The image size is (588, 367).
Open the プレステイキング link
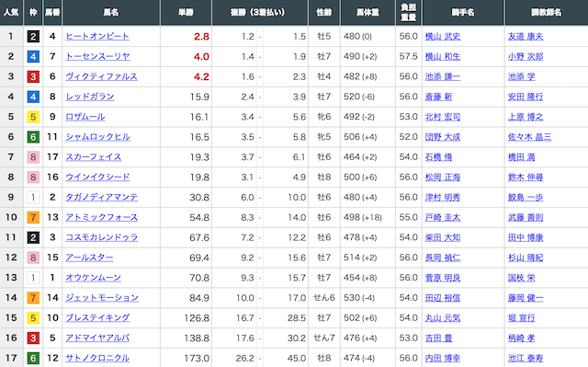(98, 318)
